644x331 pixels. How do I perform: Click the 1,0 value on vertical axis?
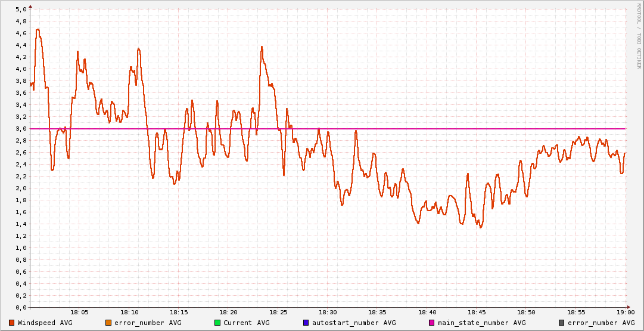21,248
